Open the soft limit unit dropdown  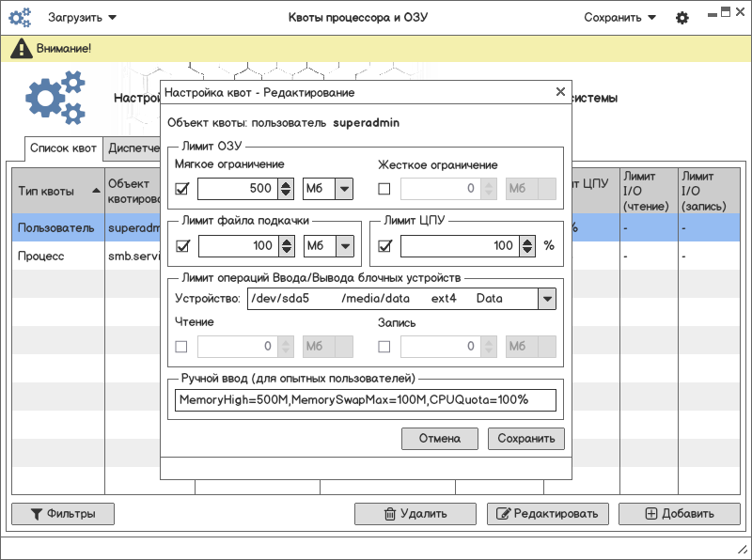point(344,189)
